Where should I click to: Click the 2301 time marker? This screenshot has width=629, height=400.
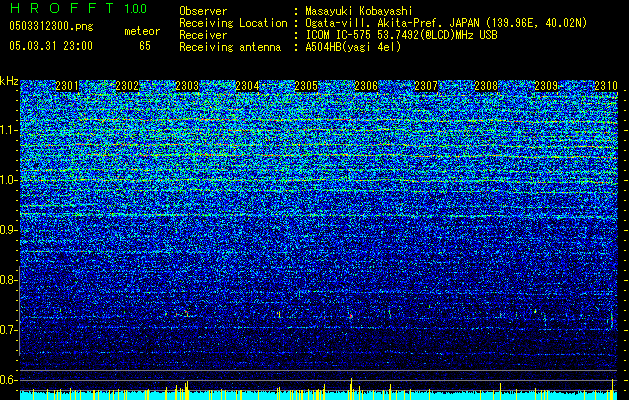tap(67, 85)
